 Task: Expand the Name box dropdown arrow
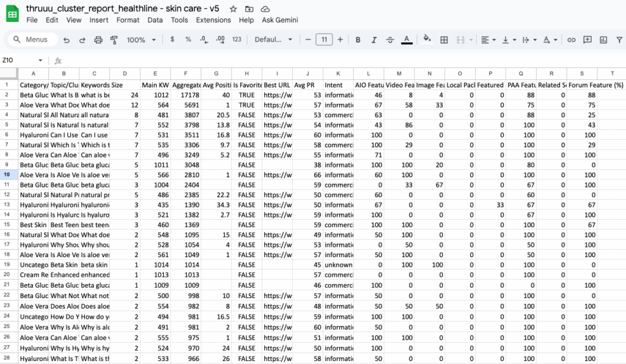(x=40, y=60)
